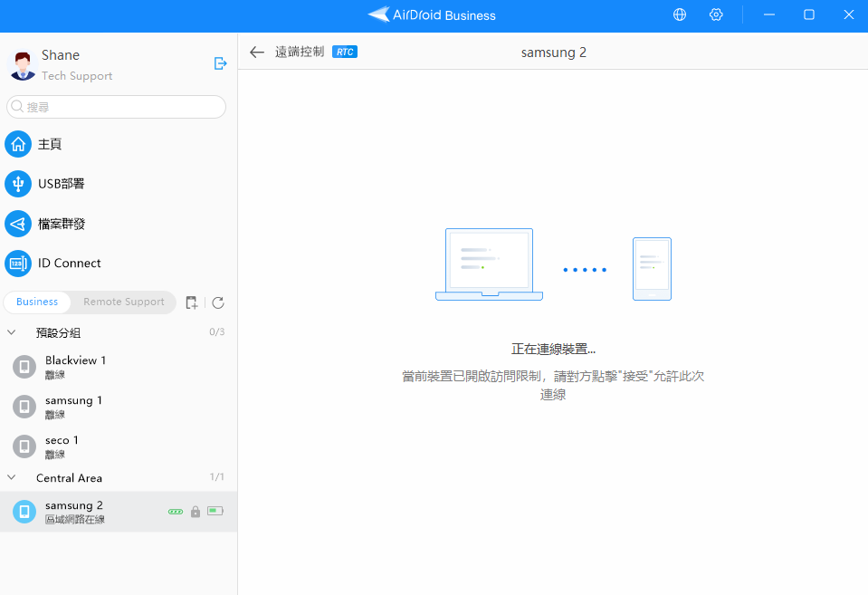The width and height of the screenshot is (868, 595).
Task: Click 區域網路在線 status text
Action: pyautogui.click(x=75, y=520)
